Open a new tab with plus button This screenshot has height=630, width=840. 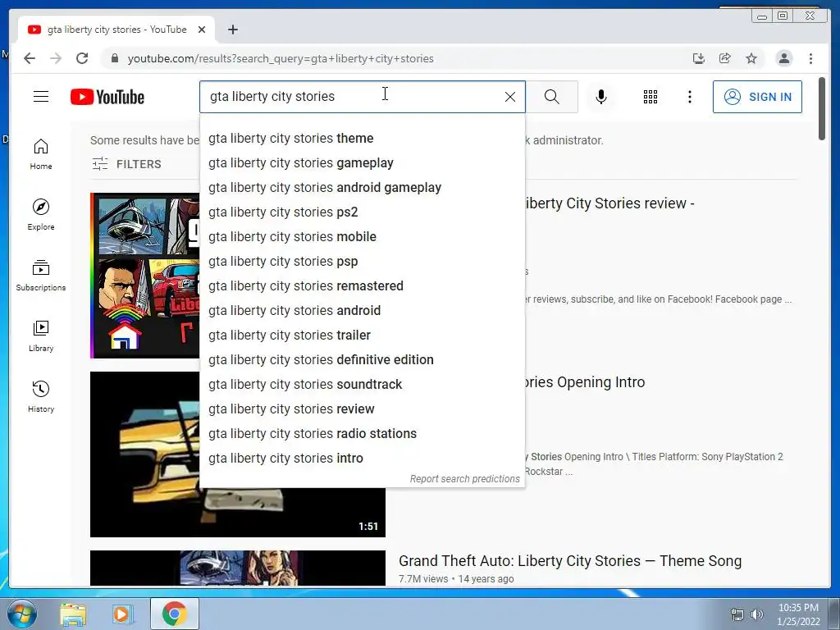tap(232, 30)
